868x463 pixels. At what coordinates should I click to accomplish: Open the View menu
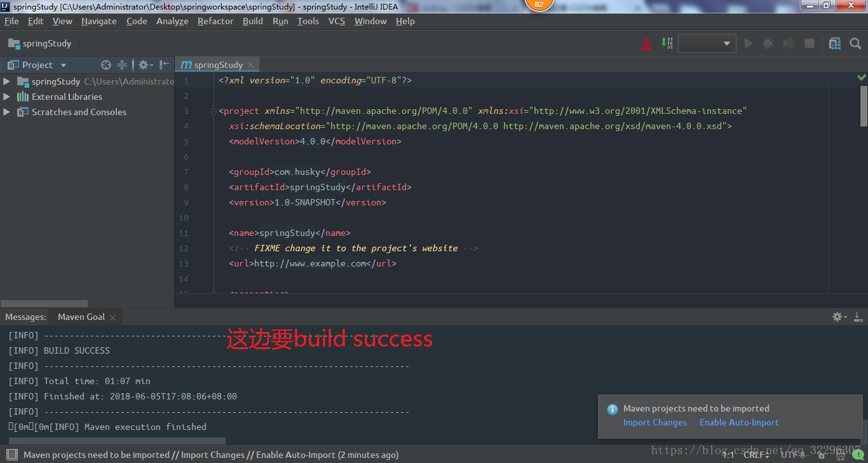pos(62,21)
